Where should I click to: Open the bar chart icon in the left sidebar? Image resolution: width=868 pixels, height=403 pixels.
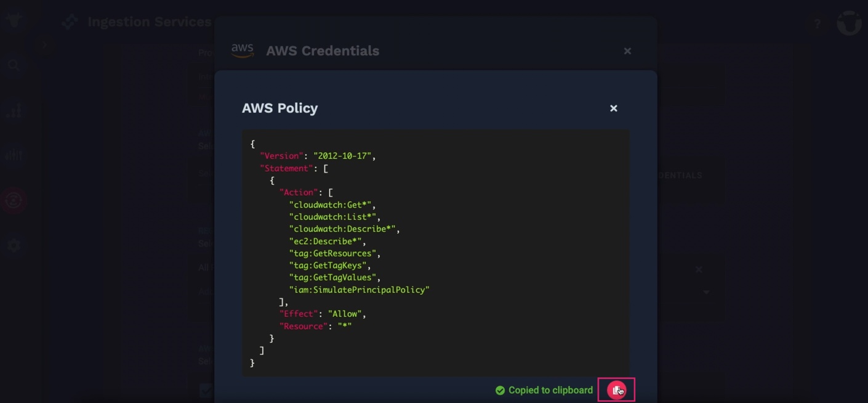(14, 111)
